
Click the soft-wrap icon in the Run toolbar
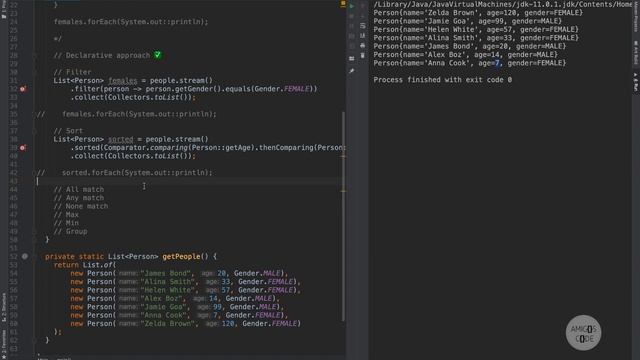pos(362,26)
